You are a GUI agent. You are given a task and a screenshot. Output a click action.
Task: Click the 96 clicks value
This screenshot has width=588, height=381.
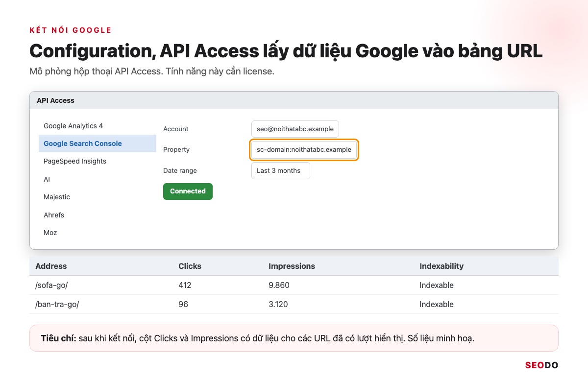point(183,304)
